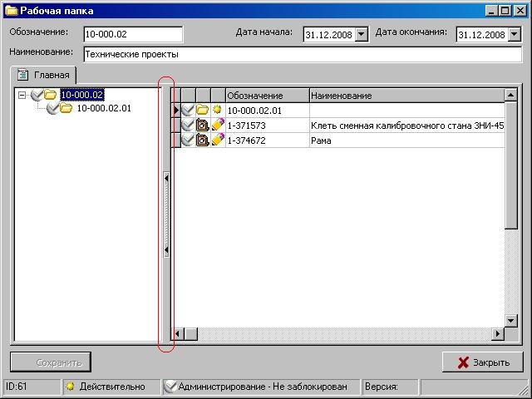Viewport: 532px width, 399px height.
Task: Click sun icon in status bar
Action: coord(70,387)
